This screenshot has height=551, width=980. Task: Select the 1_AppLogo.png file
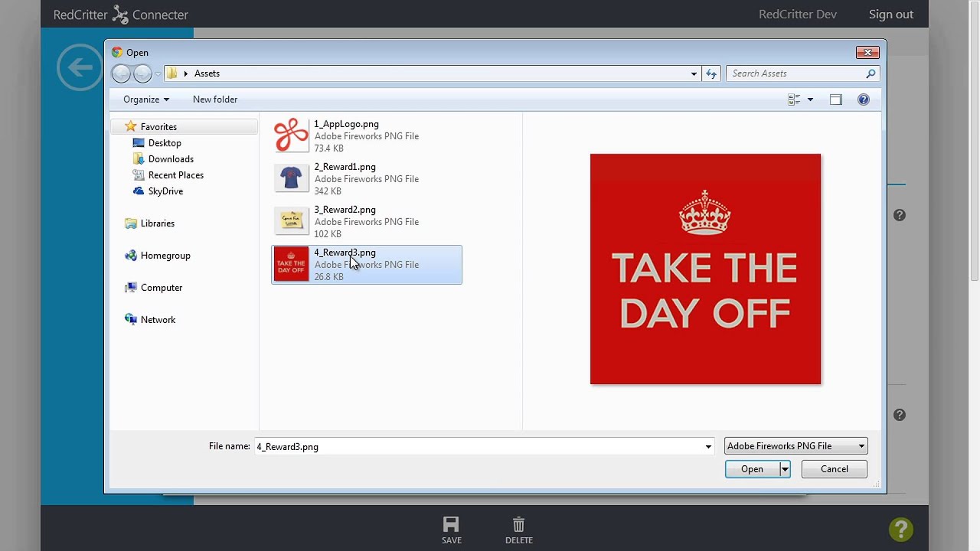pos(367,136)
